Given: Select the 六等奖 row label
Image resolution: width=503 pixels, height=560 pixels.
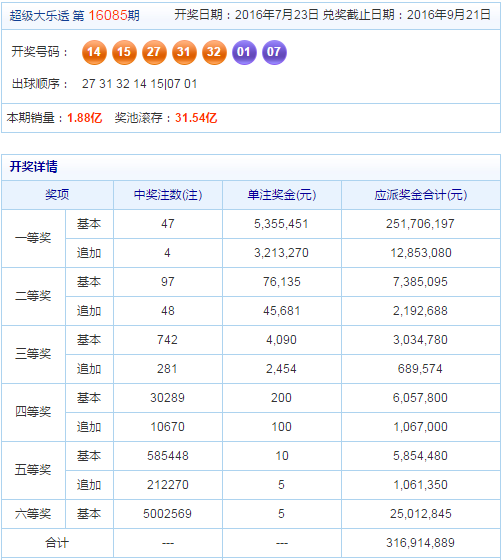Looking at the screenshot, I should click(33, 514).
